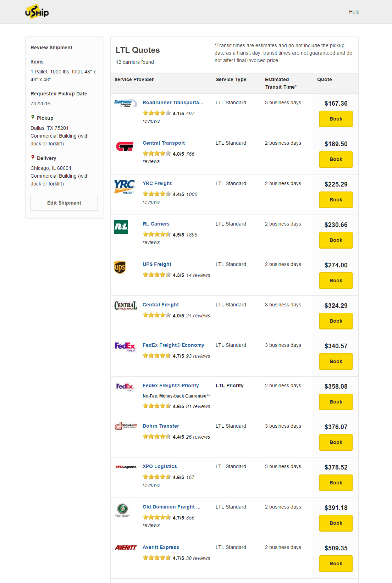
Task: Open the XPO Logistics carrier link
Action: click(x=160, y=466)
